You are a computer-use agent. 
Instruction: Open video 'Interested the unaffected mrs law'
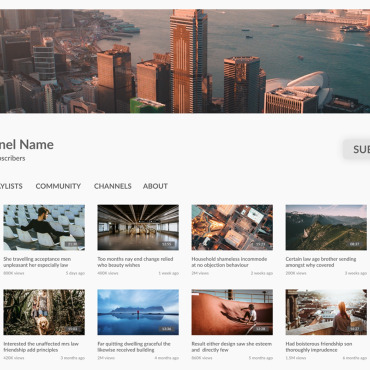41,347
